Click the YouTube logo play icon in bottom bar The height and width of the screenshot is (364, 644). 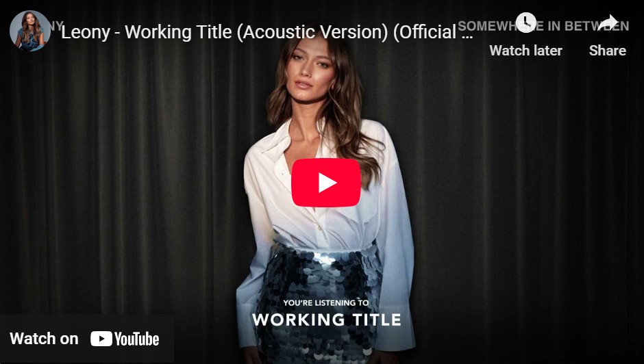point(101,339)
